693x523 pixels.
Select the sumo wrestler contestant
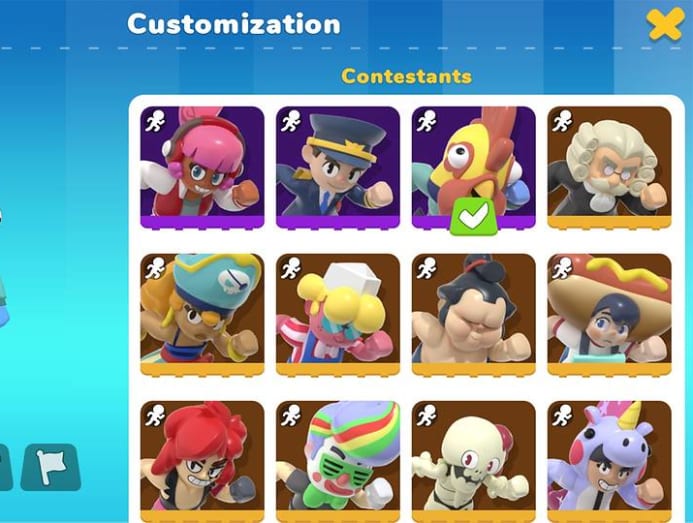pos(473,314)
